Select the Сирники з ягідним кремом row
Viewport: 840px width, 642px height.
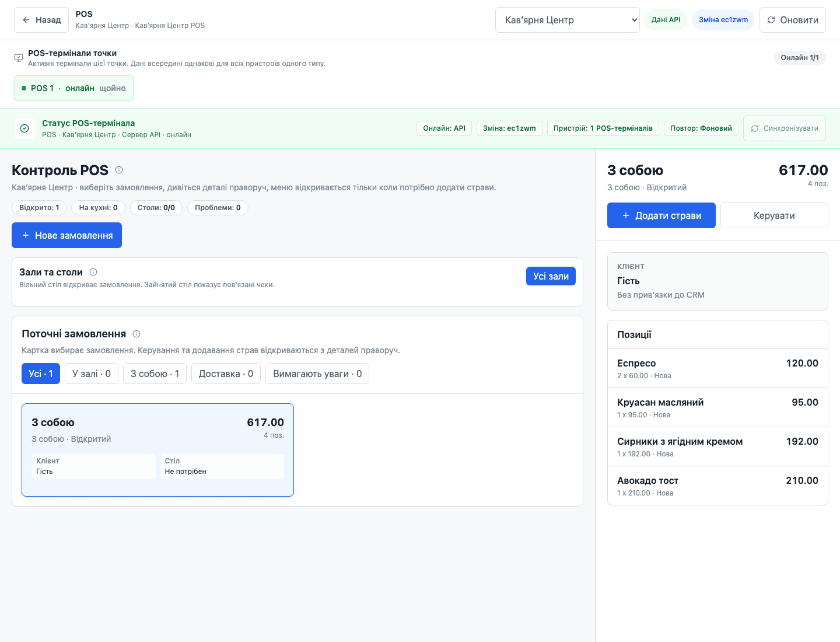717,446
